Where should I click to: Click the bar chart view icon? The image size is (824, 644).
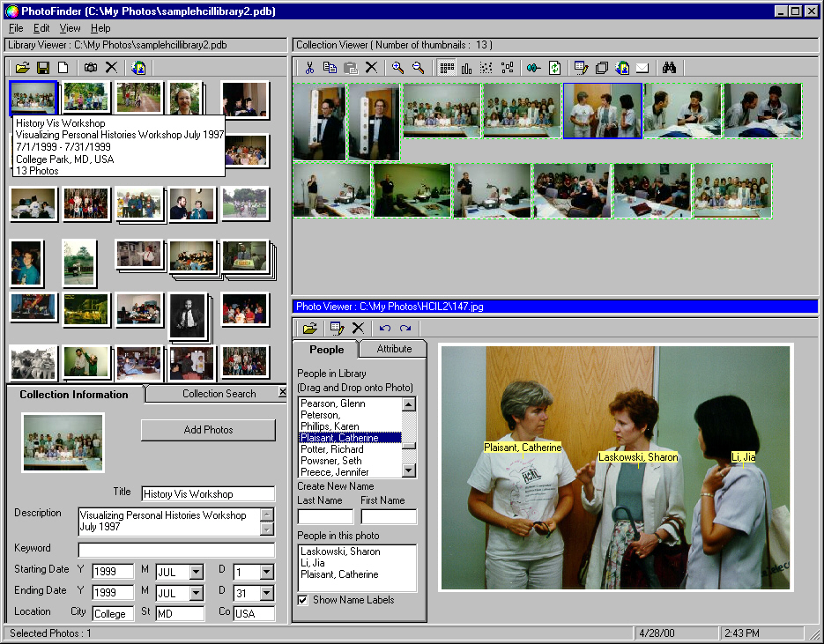point(466,67)
